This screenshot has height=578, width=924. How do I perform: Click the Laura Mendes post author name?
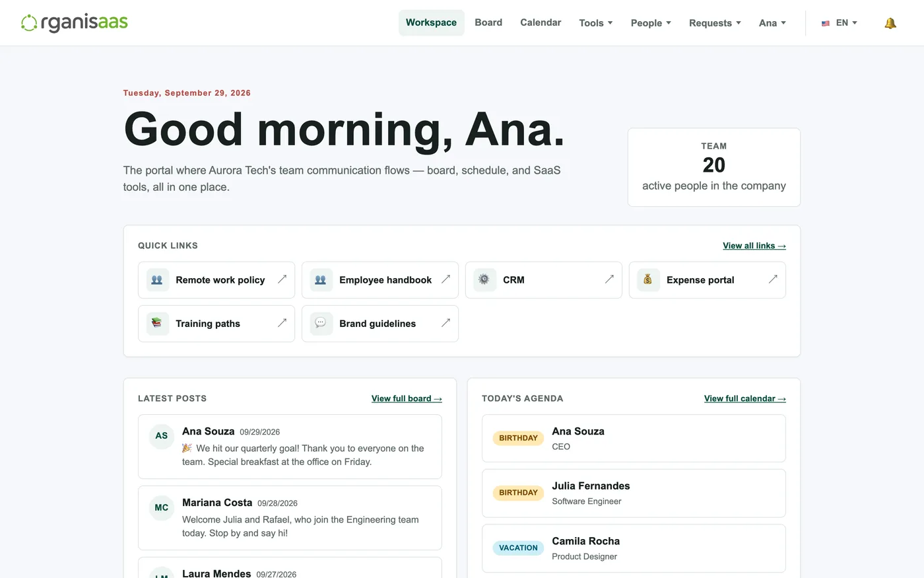[216, 573]
